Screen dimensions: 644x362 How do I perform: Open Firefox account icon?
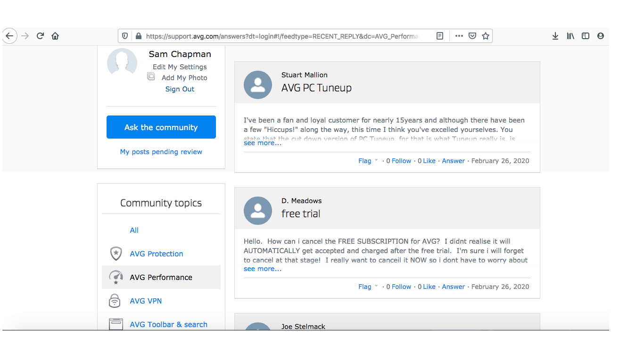[601, 36]
